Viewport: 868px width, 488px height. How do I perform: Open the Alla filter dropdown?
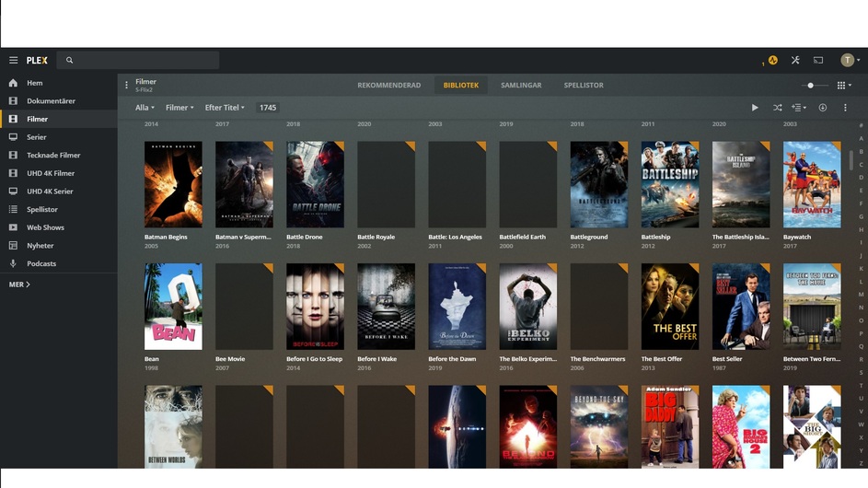(145, 108)
